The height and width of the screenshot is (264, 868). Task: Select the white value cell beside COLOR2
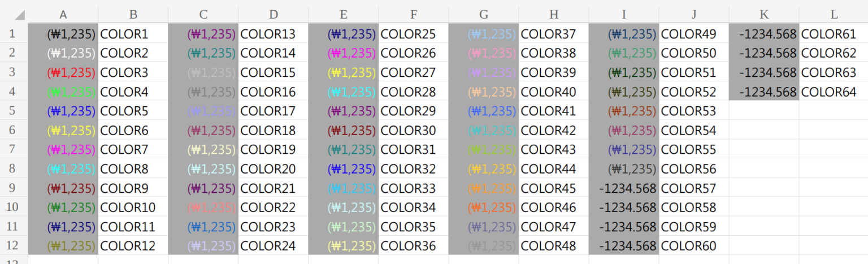tap(63, 53)
